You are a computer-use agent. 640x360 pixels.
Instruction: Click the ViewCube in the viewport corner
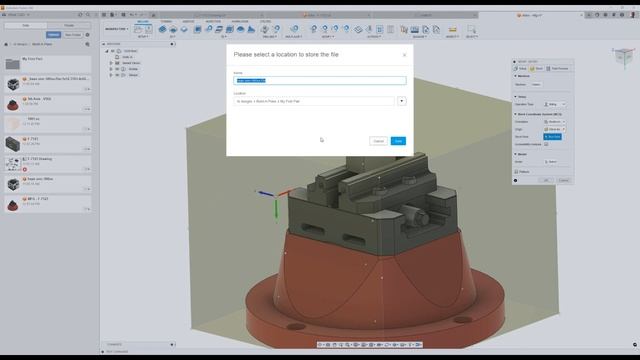pos(623,56)
